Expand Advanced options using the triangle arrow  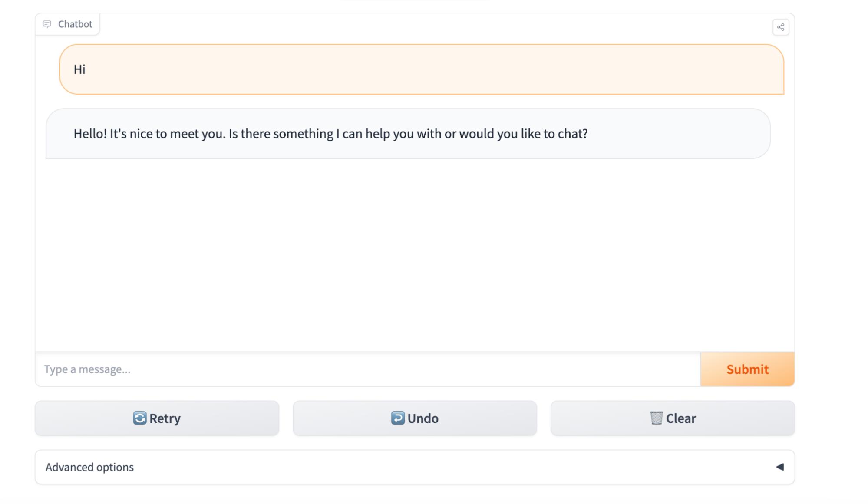(x=780, y=467)
